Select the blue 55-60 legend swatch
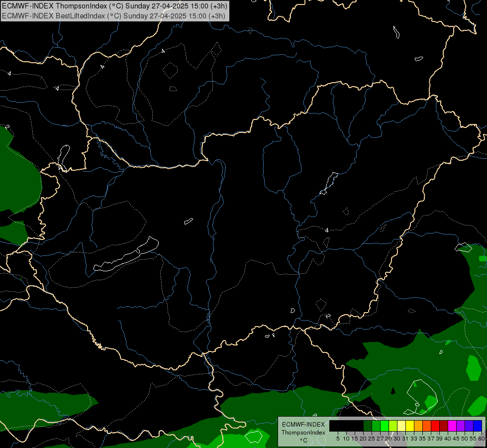The width and height of the screenshot is (487, 448). click(478, 426)
